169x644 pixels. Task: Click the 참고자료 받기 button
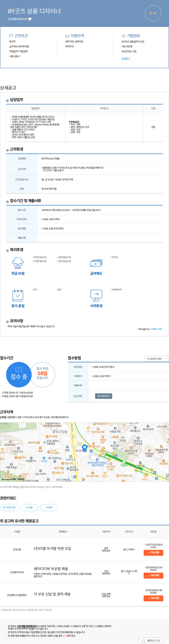[x=104, y=396]
